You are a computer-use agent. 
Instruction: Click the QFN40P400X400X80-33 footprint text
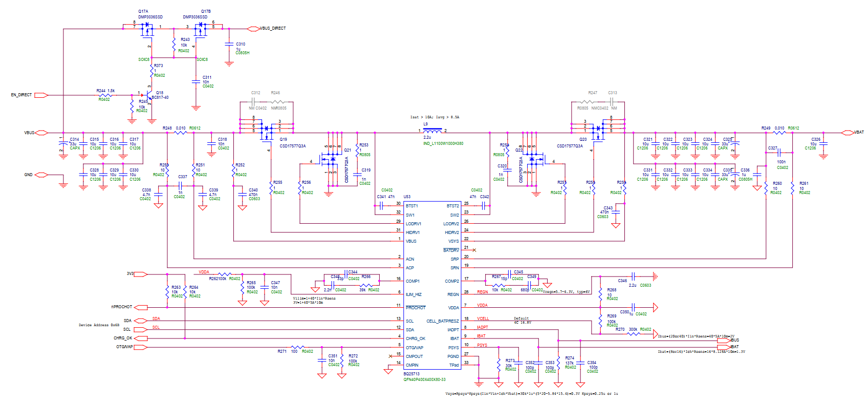tap(424, 379)
